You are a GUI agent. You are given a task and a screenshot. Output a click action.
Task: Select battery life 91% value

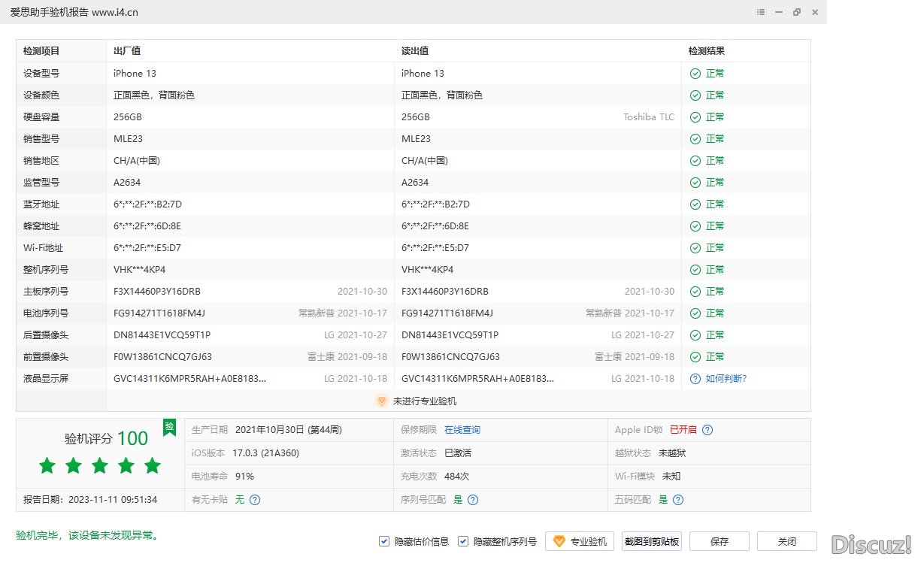tap(244, 477)
